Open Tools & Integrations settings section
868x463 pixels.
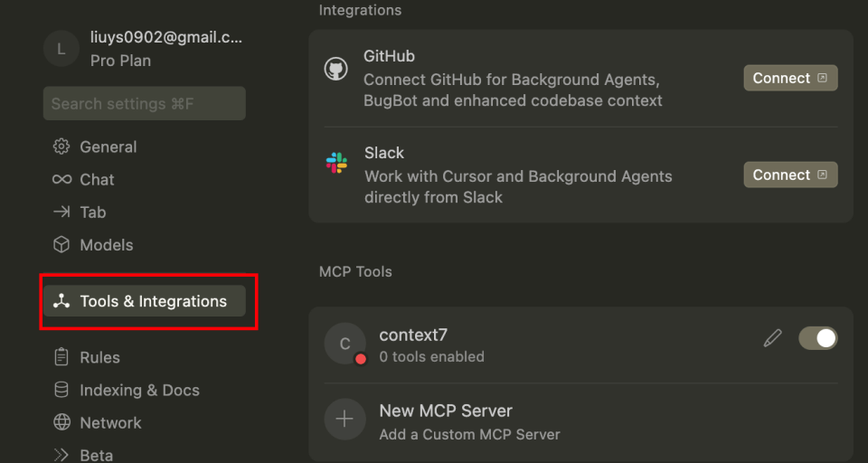click(145, 301)
